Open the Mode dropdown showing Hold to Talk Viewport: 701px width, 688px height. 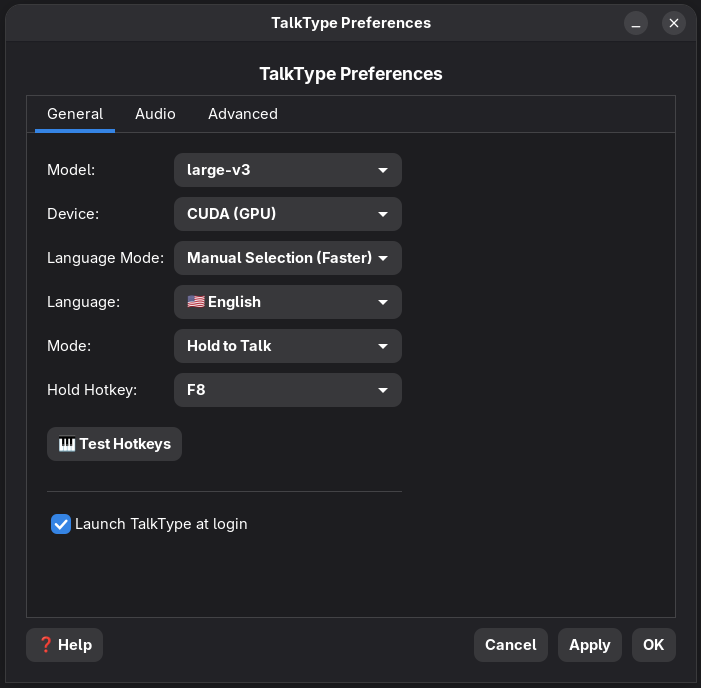pyautogui.click(x=288, y=346)
